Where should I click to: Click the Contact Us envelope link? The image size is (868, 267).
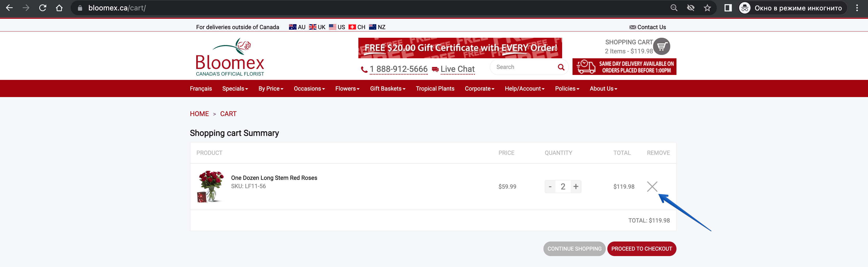click(648, 27)
